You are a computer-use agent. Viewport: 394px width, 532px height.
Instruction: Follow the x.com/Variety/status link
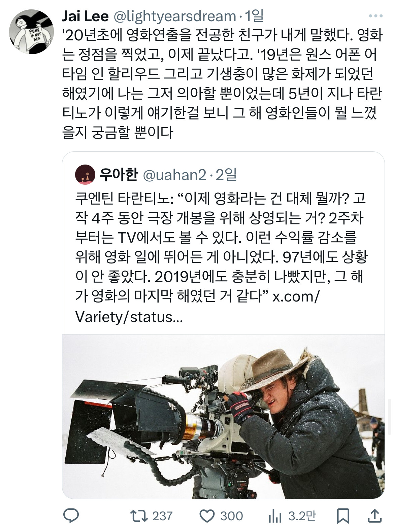197,307
